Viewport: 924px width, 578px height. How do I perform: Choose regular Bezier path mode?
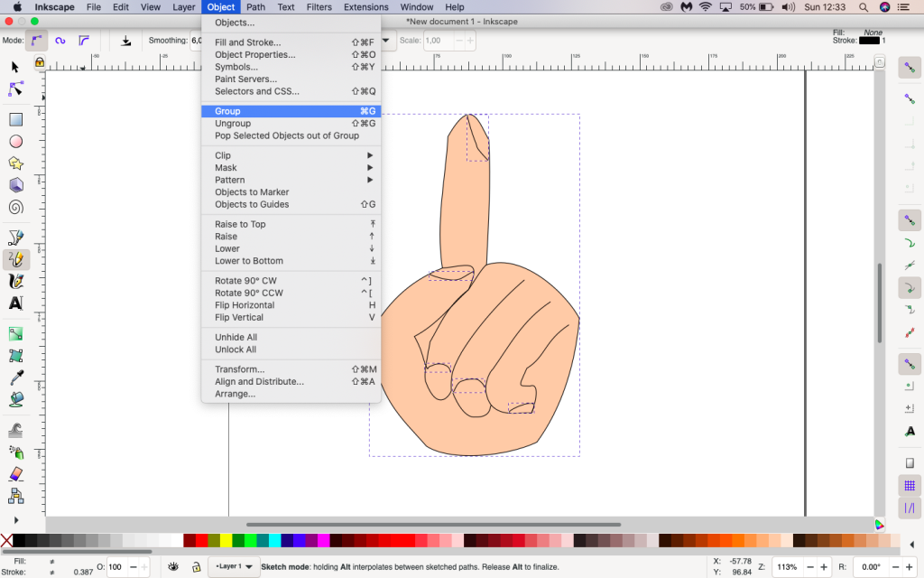pos(36,41)
